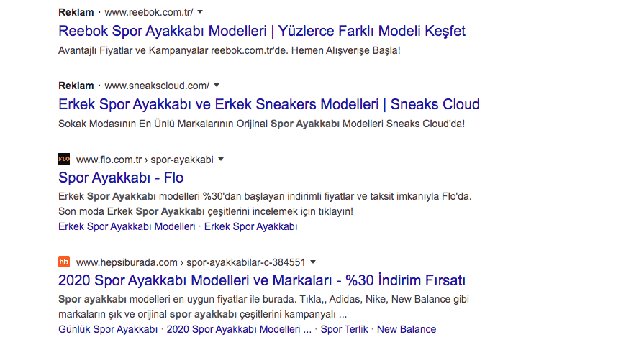Go to the New Balance sitelink
The height and width of the screenshot is (355, 644).
coord(407,329)
